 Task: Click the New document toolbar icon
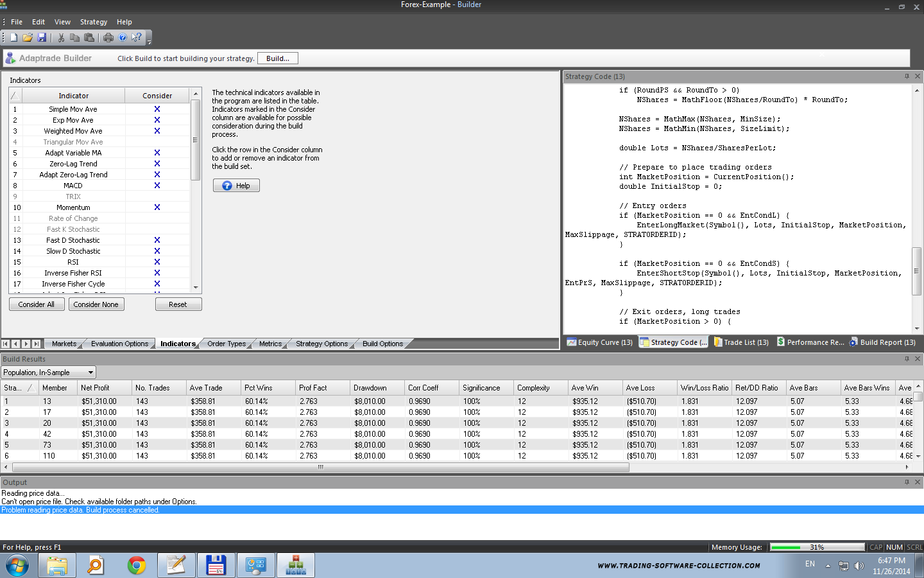point(13,38)
